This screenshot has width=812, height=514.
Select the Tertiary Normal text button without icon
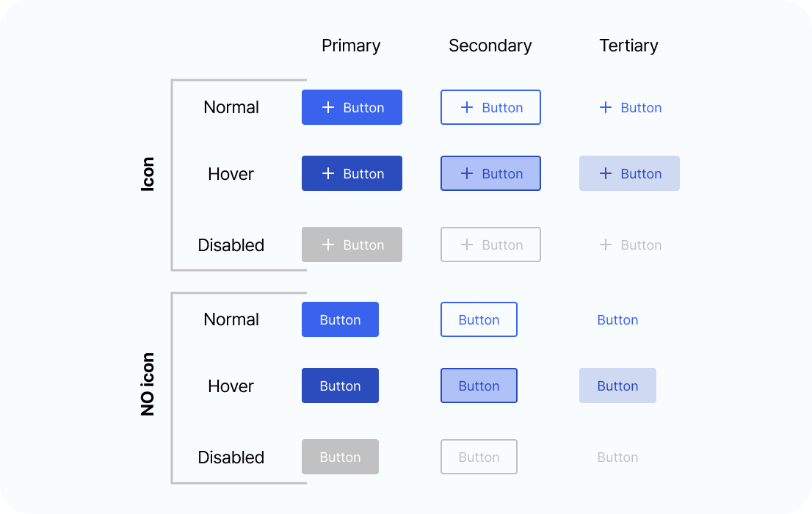(x=617, y=320)
